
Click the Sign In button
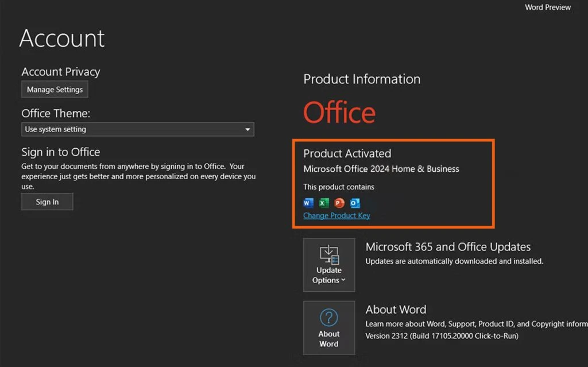click(x=47, y=202)
